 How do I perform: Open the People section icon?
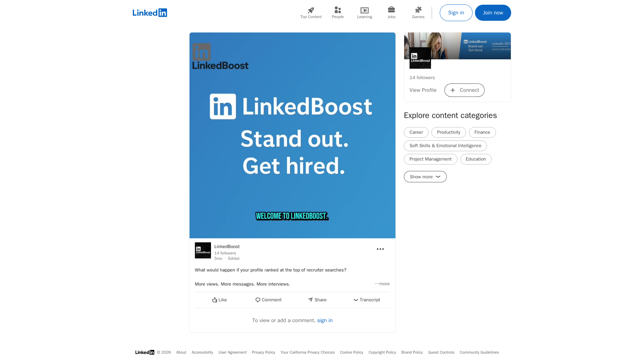[337, 10]
